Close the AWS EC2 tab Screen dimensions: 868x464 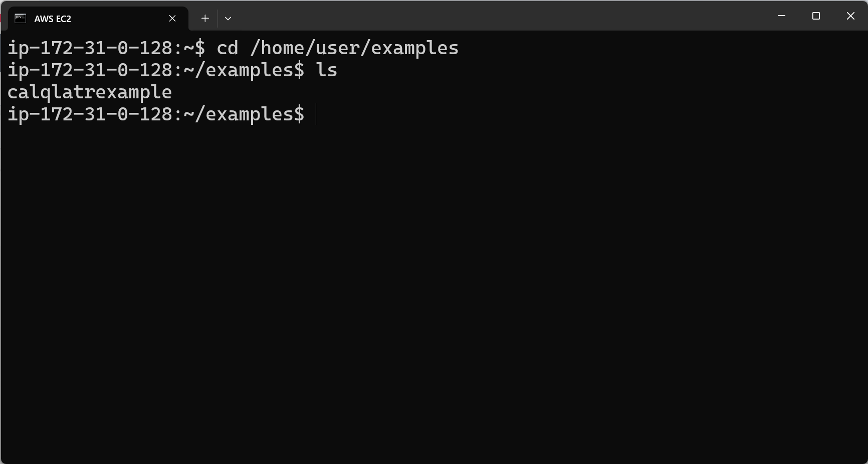click(172, 19)
